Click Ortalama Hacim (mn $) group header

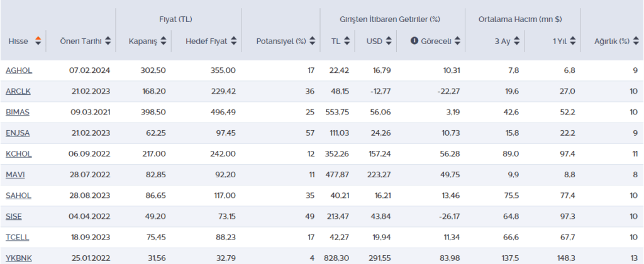520,19
